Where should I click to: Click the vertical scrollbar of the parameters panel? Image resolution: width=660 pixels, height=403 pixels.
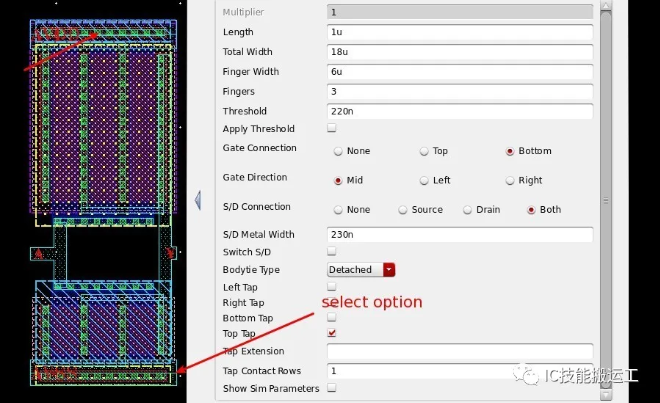tap(604, 150)
